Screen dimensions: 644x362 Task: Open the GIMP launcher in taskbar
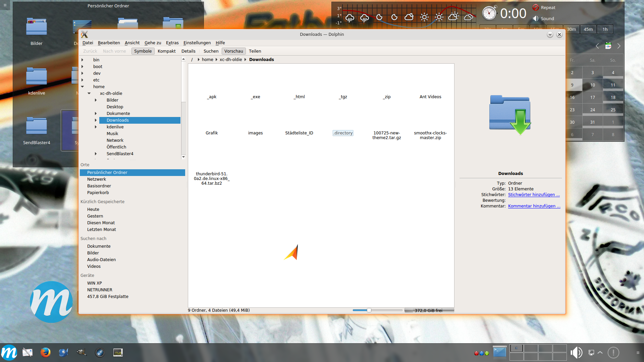pyautogui.click(x=81, y=352)
